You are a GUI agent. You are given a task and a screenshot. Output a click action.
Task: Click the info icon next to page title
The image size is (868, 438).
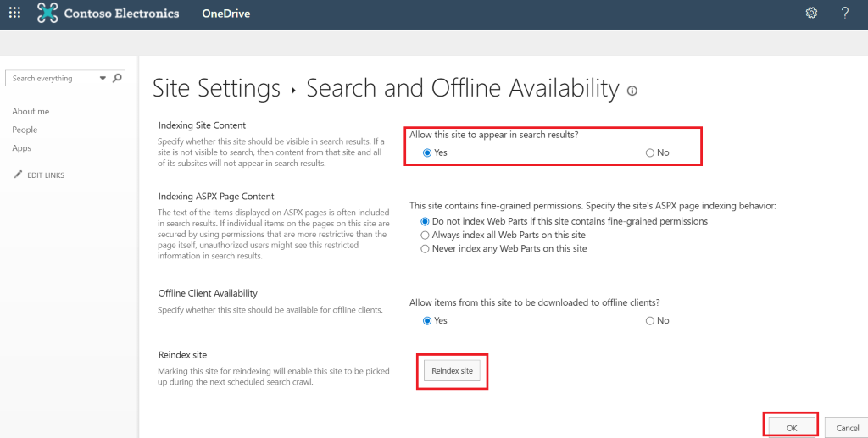tap(632, 91)
